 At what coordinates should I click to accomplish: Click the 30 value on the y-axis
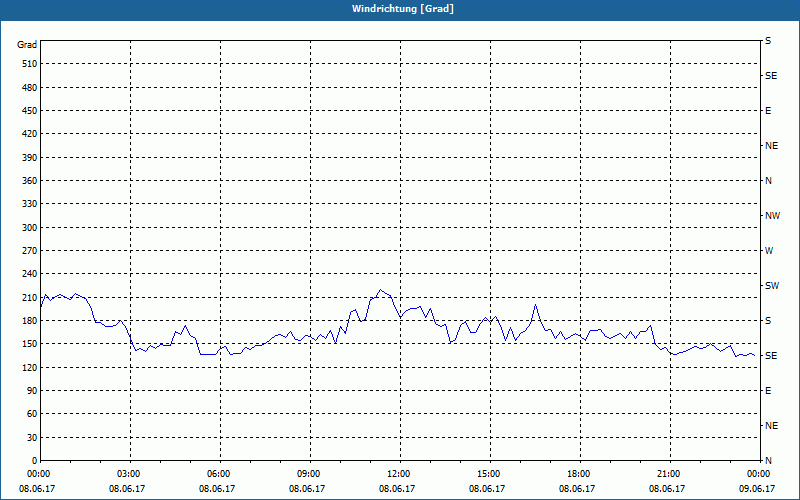(32, 437)
